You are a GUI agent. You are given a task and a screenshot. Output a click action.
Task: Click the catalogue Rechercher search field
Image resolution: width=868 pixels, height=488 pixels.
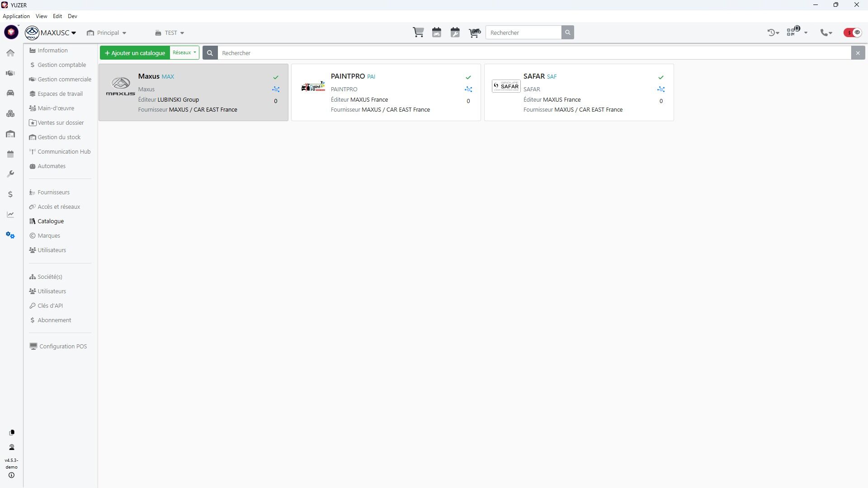tap(533, 53)
